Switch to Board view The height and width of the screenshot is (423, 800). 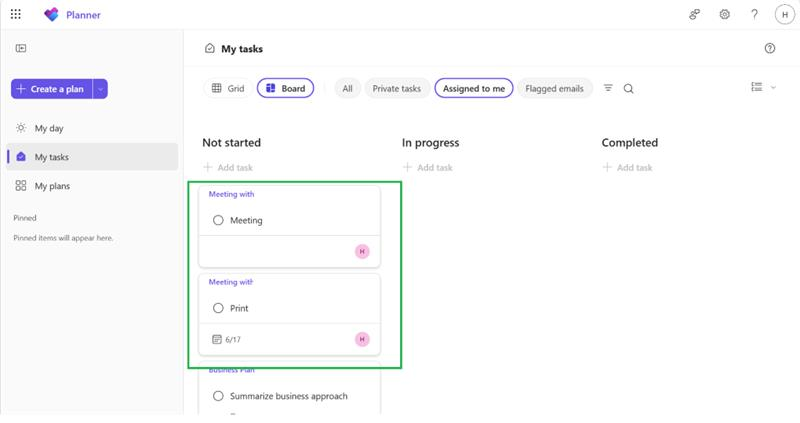click(286, 88)
